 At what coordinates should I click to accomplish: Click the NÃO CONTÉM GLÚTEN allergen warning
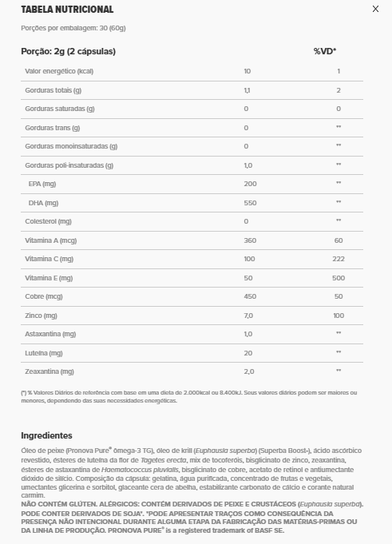click(x=192, y=518)
